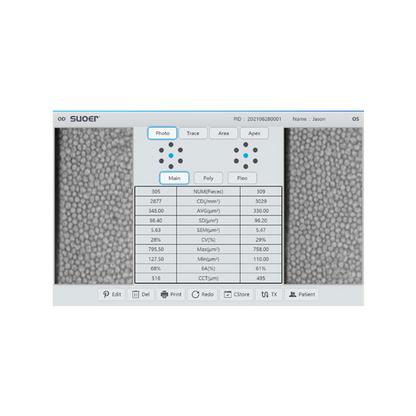Click the OS max value 758.00
416x416 pixels.
pyautogui.click(x=261, y=249)
